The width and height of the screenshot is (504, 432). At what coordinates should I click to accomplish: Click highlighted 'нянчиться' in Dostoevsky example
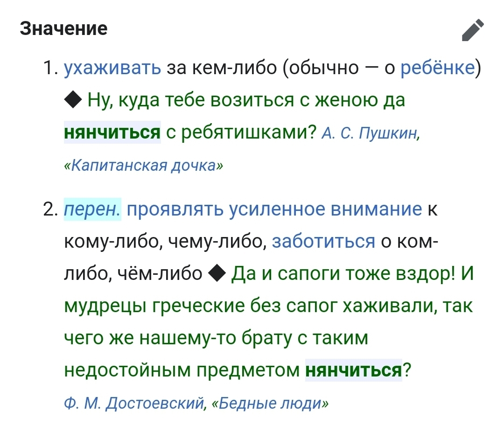click(x=353, y=370)
